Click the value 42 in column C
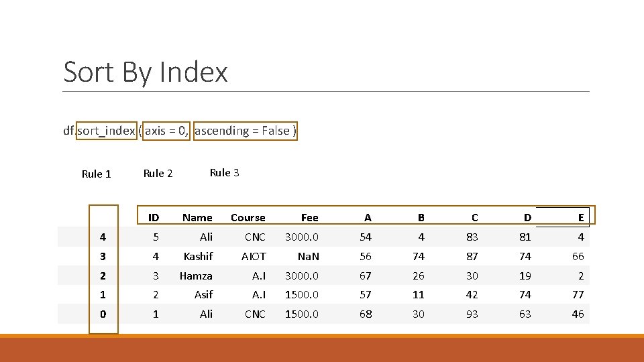Image resolution: width=644 pixels, height=362 pixels. pos(472,295)
